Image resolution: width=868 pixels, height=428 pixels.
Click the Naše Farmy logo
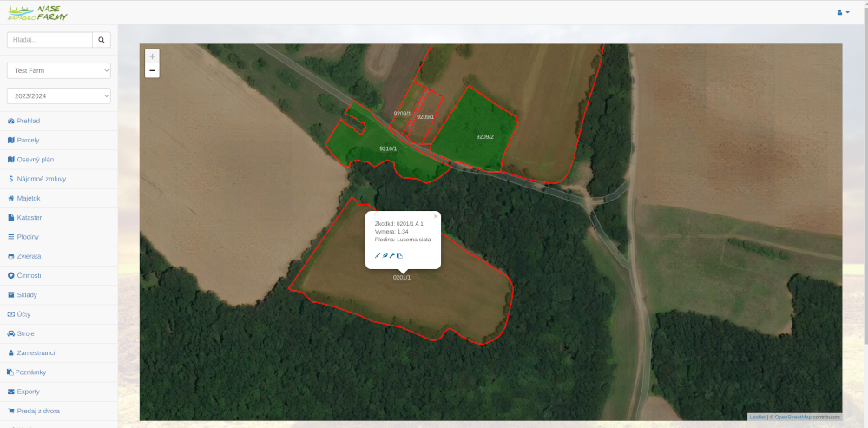tap(37, 13)
